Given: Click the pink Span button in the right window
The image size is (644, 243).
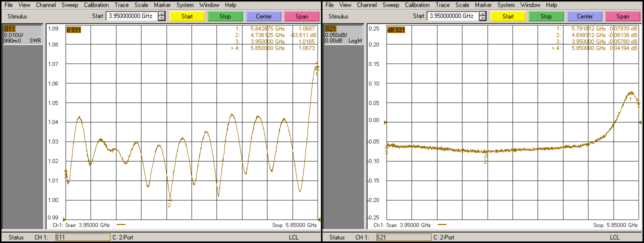Looking at the screenshot, I should [622, 16].
